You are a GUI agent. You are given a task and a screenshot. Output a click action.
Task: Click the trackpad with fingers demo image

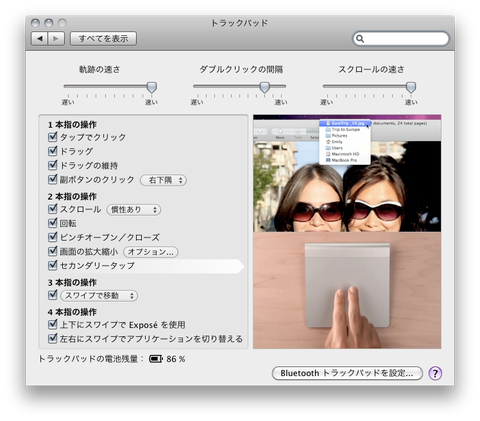[347, 290]
